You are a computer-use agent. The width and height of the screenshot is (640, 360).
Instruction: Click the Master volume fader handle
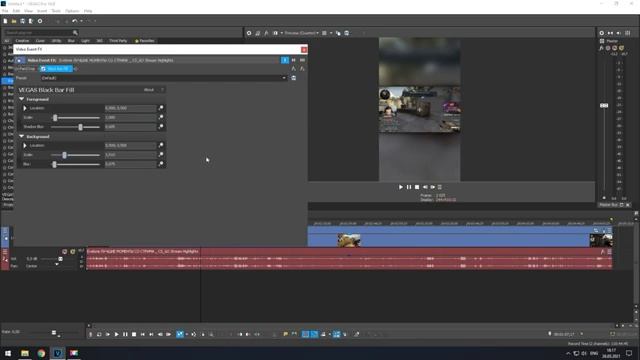pyautogui.click(x=604, y=105)
